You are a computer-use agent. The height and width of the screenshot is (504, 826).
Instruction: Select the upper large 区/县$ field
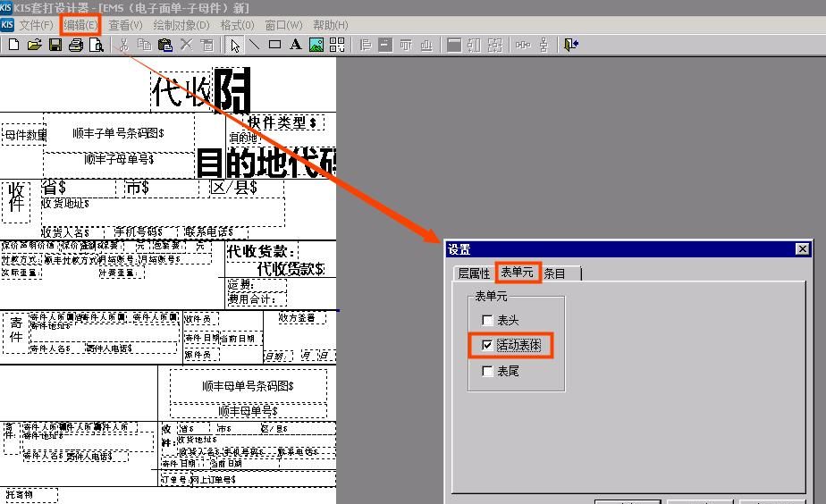click(247, 188)
